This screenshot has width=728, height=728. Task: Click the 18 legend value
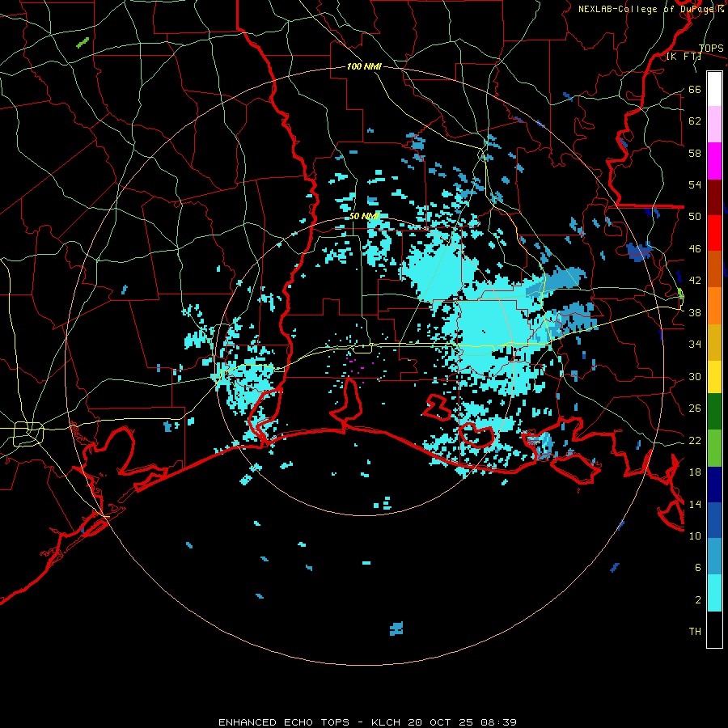click(x=695, y=472)
